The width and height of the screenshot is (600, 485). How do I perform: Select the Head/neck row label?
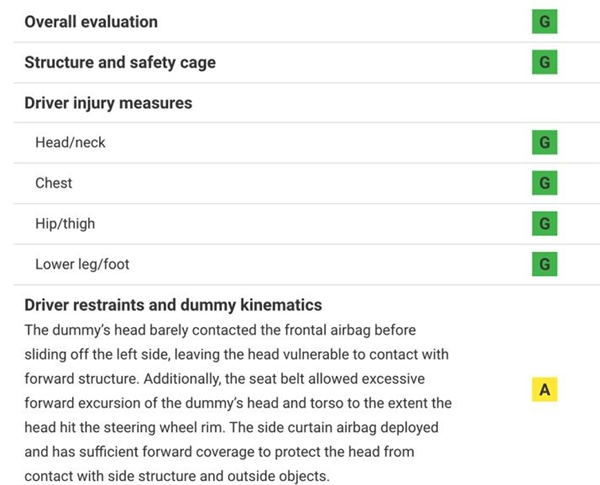tap(70, 143)
